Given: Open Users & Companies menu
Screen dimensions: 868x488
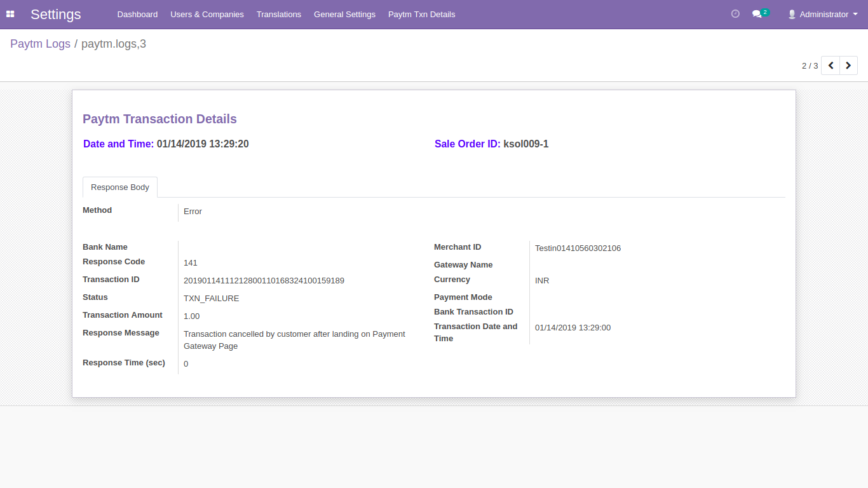Looking at the screenshot, I should tap(207, 14).
